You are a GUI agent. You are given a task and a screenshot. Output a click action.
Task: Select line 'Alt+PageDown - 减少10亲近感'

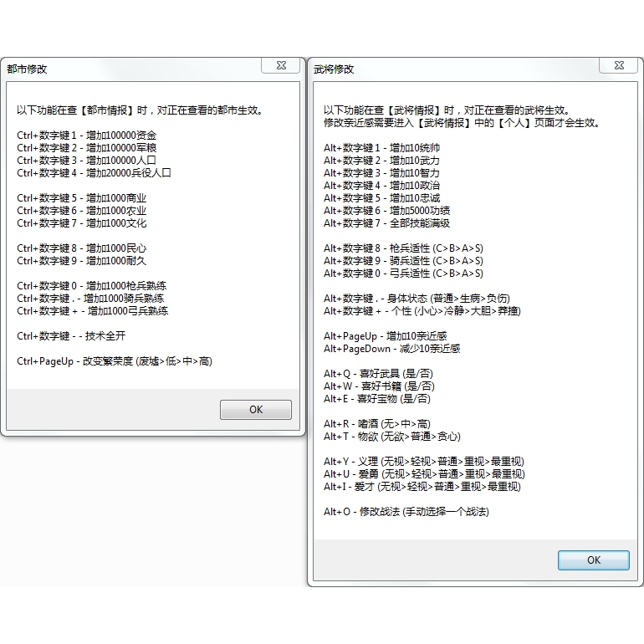[391, 349]
